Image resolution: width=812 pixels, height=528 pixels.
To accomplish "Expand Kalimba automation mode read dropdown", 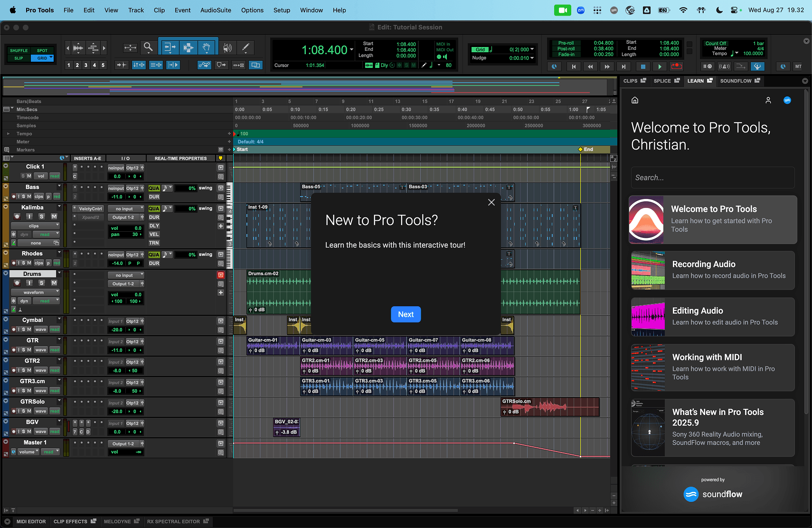I will (x=47, y=234).
